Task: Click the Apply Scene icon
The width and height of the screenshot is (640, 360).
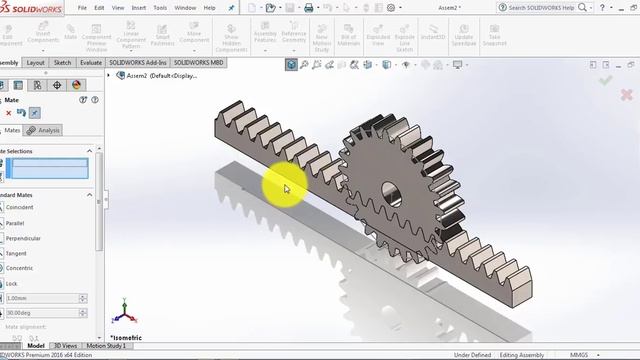Action: point(438,64)
